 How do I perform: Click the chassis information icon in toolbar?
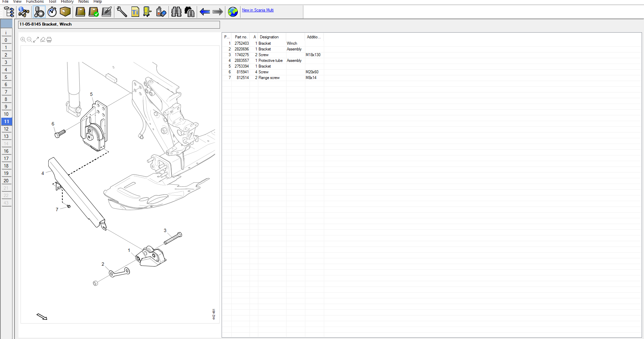[x=24, y=12]
